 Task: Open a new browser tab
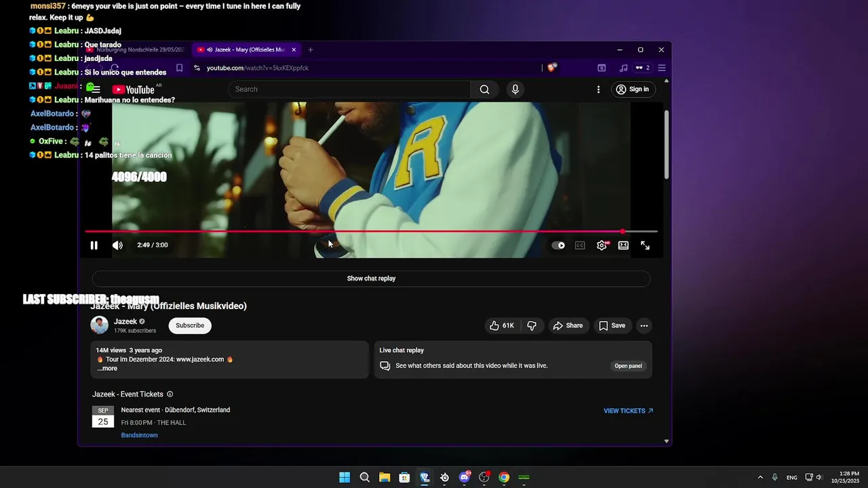pos(311,49)
